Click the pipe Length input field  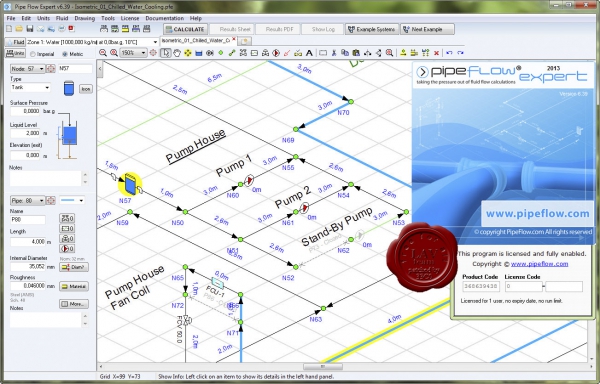28,242
